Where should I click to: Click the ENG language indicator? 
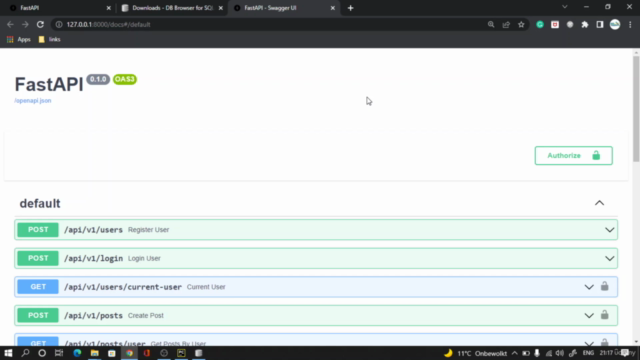coord(588,353)
